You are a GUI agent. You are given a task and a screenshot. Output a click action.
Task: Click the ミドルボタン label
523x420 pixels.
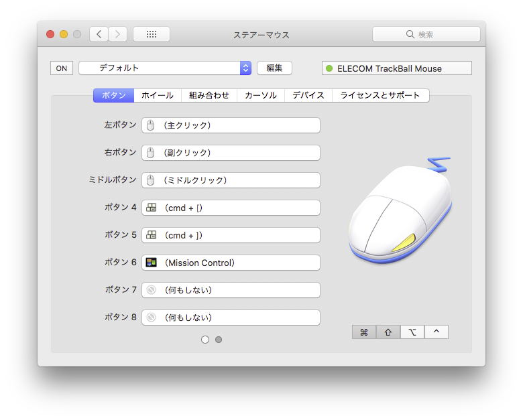113,180
